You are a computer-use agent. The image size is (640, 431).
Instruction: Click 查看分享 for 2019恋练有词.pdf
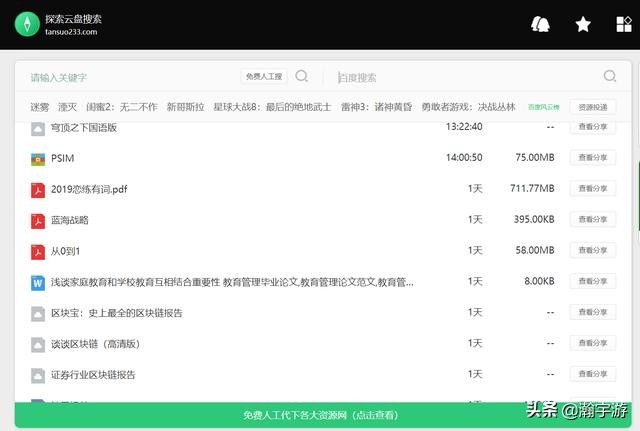593,189
